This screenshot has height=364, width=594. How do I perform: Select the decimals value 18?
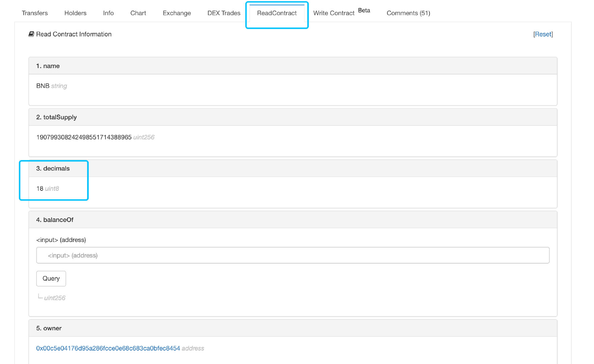tap(40, 188)
